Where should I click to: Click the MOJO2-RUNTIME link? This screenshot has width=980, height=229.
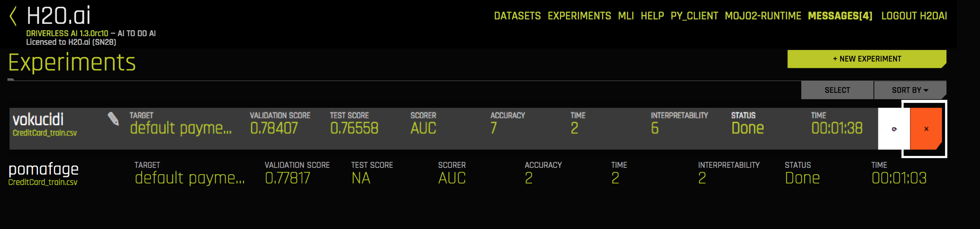click(x=763, y=16)
